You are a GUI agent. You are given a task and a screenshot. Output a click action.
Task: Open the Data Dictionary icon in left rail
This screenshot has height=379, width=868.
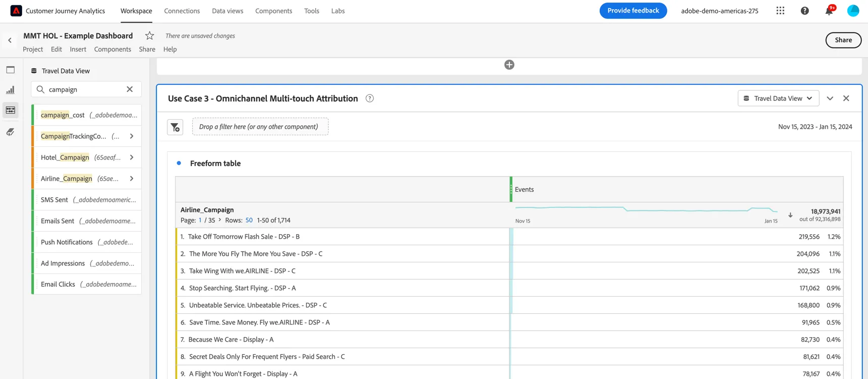coord(11,132)
